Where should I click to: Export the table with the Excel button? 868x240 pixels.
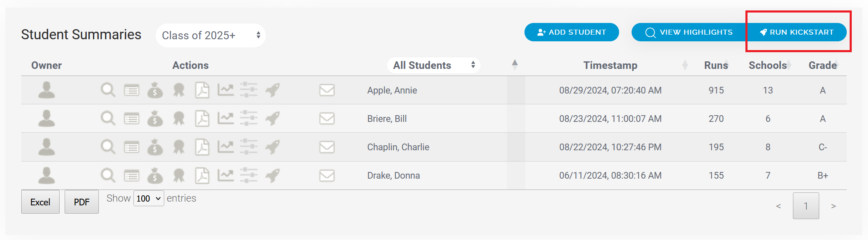tap(40, 202)
